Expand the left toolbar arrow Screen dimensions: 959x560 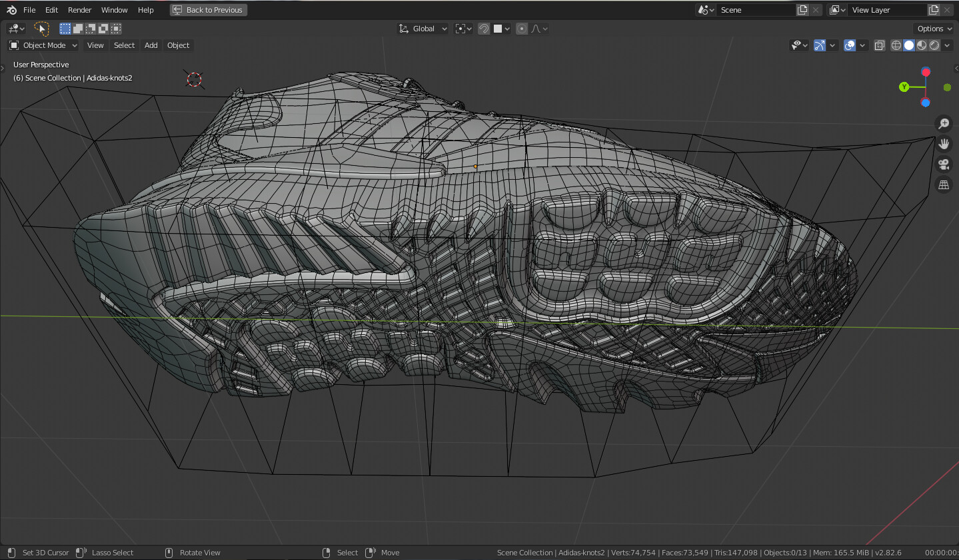(x=3, y=67)
